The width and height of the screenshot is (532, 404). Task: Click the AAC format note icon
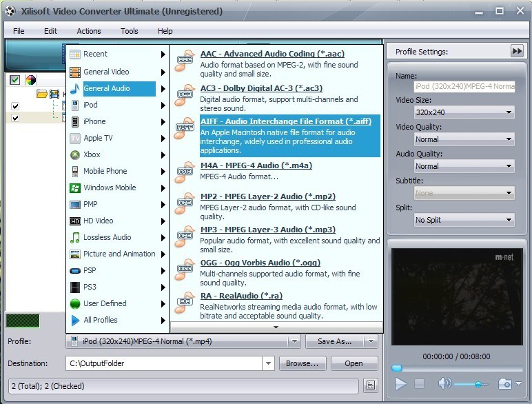coord(185,61)
